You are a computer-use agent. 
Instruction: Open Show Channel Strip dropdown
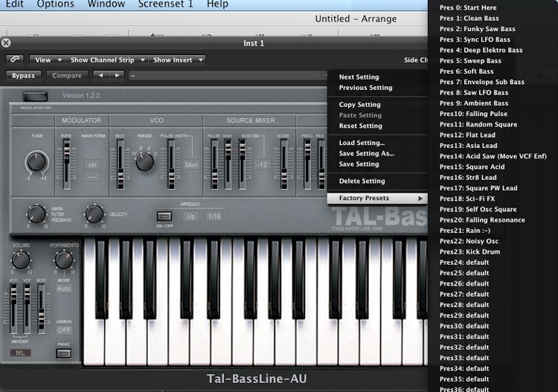[106, 60]
